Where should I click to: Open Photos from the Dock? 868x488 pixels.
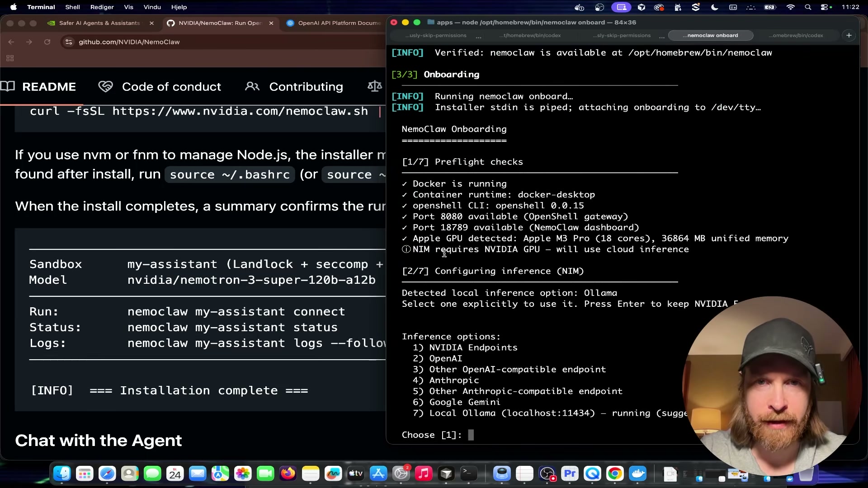coord(243,474)
